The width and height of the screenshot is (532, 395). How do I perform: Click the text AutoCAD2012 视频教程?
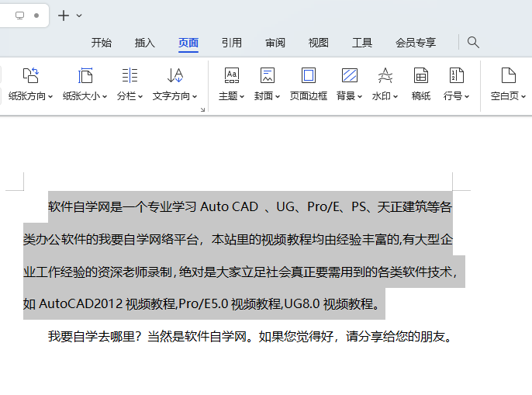[107, 303]
